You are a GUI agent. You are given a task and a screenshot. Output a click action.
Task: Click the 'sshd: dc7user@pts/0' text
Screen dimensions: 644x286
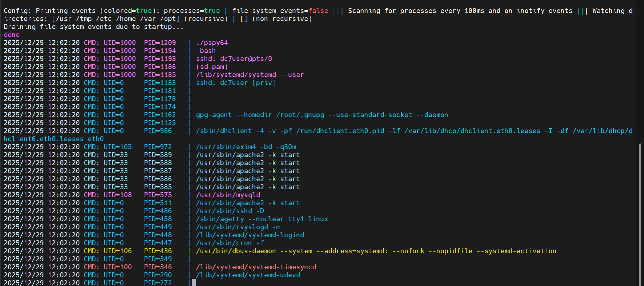(234, 59)
